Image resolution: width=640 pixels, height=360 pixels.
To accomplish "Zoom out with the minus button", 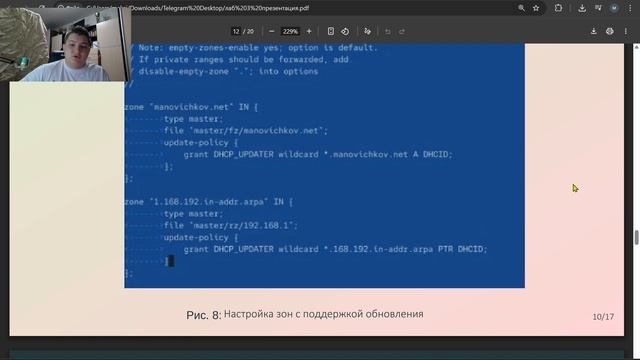I will 272,31.
